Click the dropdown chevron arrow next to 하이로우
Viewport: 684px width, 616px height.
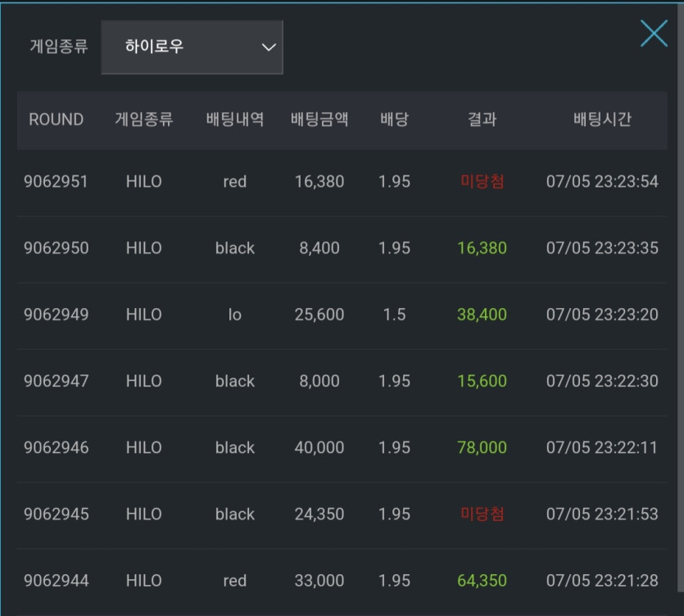pos(269,48)
